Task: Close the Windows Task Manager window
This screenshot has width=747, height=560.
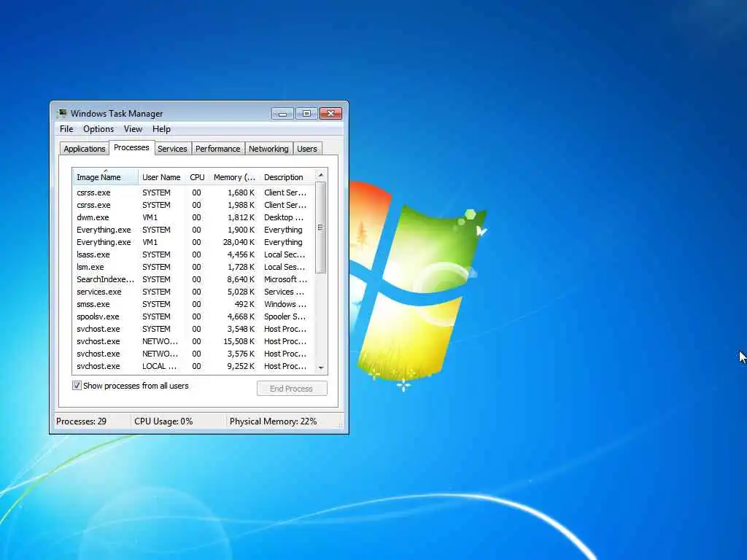Action: pos(330,113)
